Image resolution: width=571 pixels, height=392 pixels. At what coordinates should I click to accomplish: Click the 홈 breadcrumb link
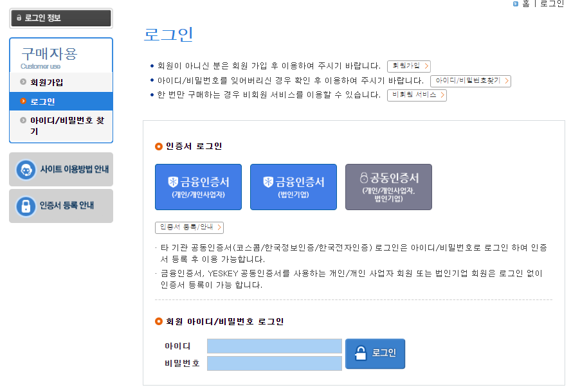pyautogui.click(x=525, y=4)
